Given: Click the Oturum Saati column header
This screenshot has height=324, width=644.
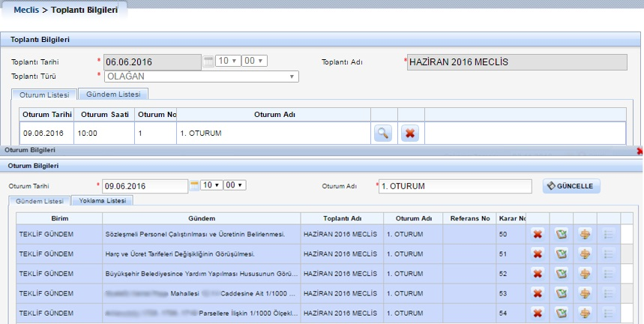Looking at the screenshot, I should [105, 115].
